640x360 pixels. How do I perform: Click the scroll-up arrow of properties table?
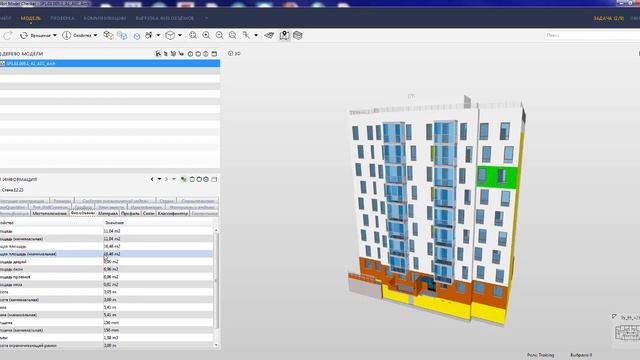click(216, 231)
